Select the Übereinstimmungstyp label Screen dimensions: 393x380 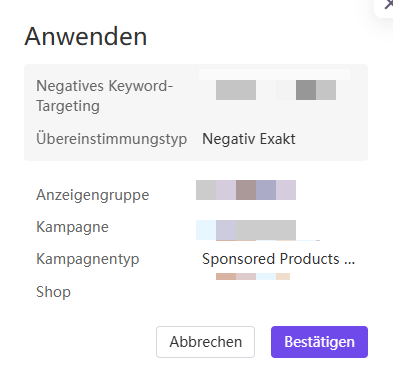[x=111, y=139]
